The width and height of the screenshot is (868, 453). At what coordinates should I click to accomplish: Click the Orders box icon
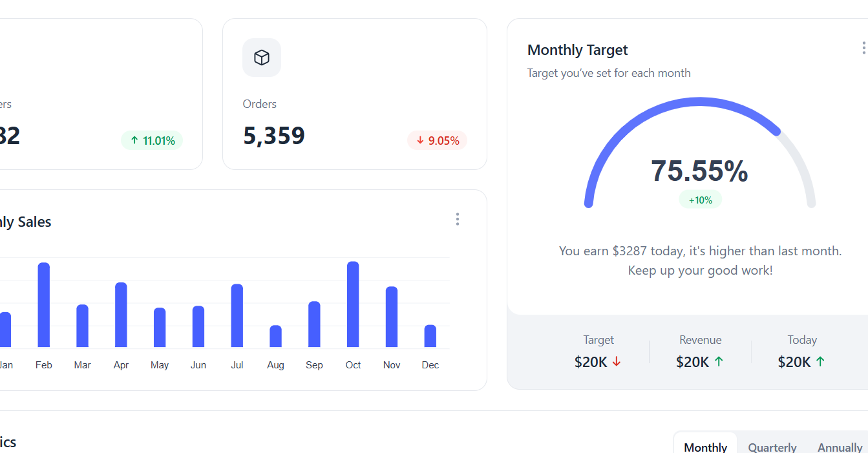261,58
